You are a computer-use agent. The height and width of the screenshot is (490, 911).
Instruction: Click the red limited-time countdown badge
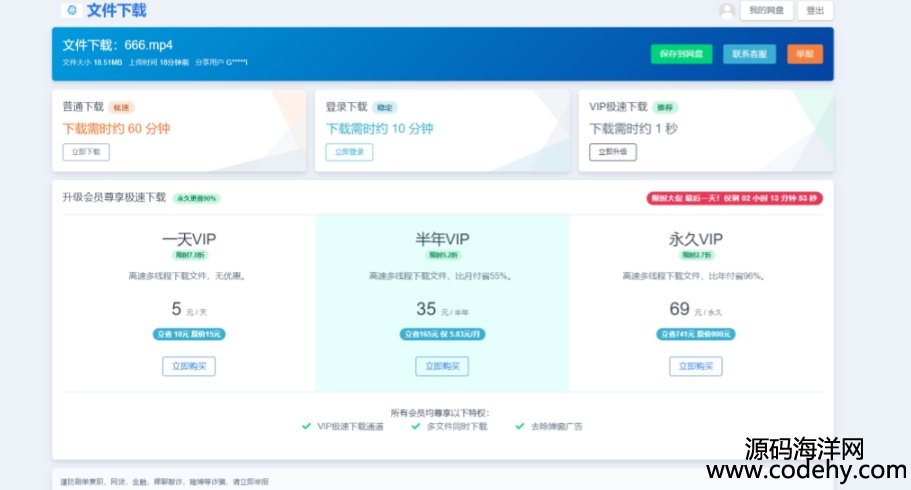734,198
